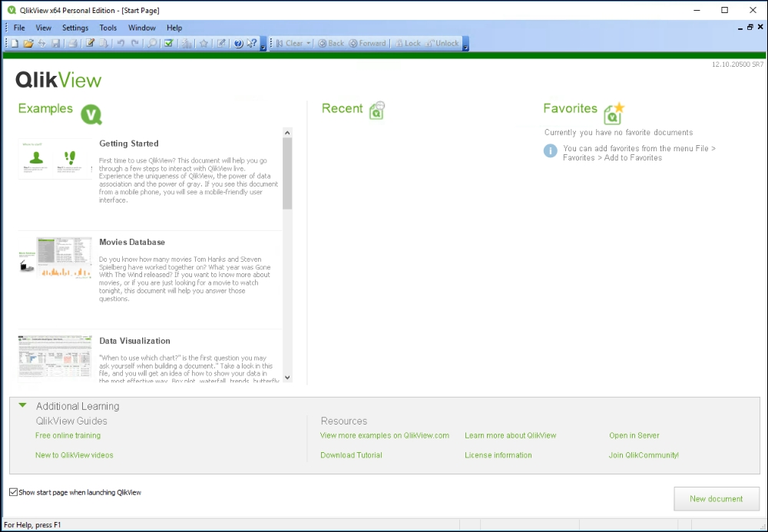Open the Getting Started example thumbnail
This screenshot has width=768, height=532.
(55, 159)
